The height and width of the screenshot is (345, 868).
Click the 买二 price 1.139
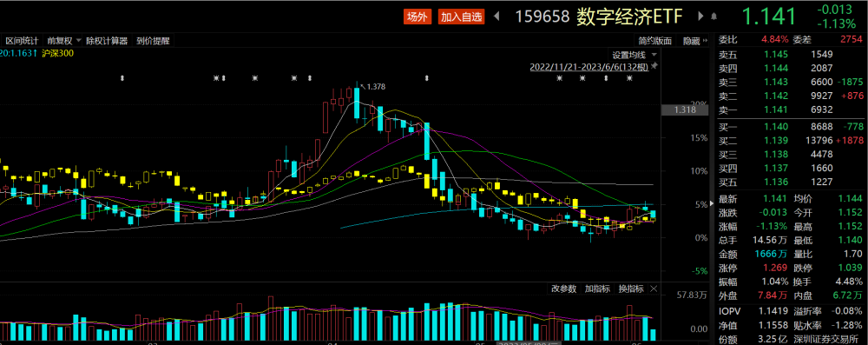774,141
